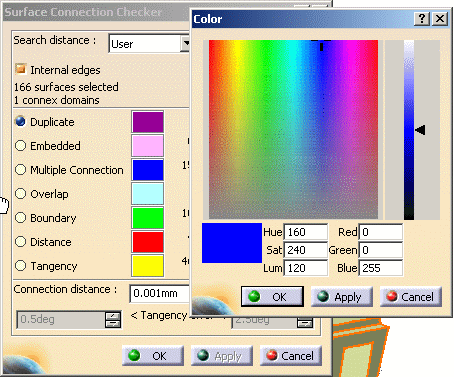The image size is (454, 377).
Task: Open the Search distance User dropdown
Action: pyautogui.click(x=185, y=43)
